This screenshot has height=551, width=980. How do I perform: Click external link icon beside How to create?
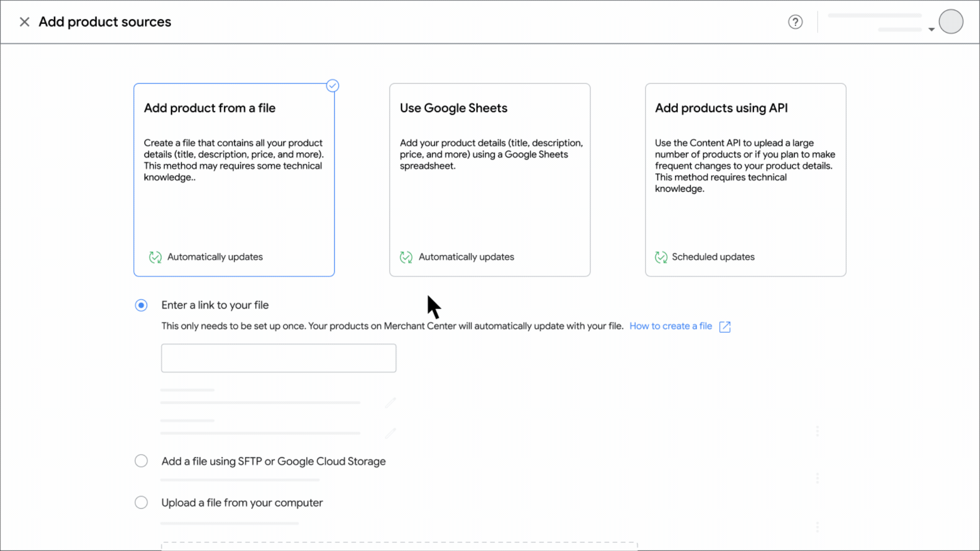[x=725, y=327]
